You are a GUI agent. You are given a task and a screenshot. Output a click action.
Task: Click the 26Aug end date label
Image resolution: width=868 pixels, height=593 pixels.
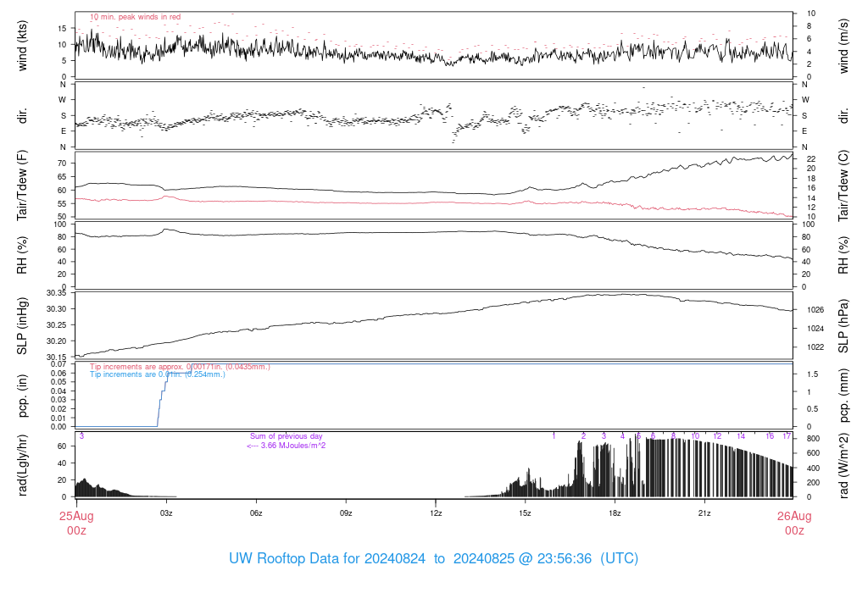[793, 516]
